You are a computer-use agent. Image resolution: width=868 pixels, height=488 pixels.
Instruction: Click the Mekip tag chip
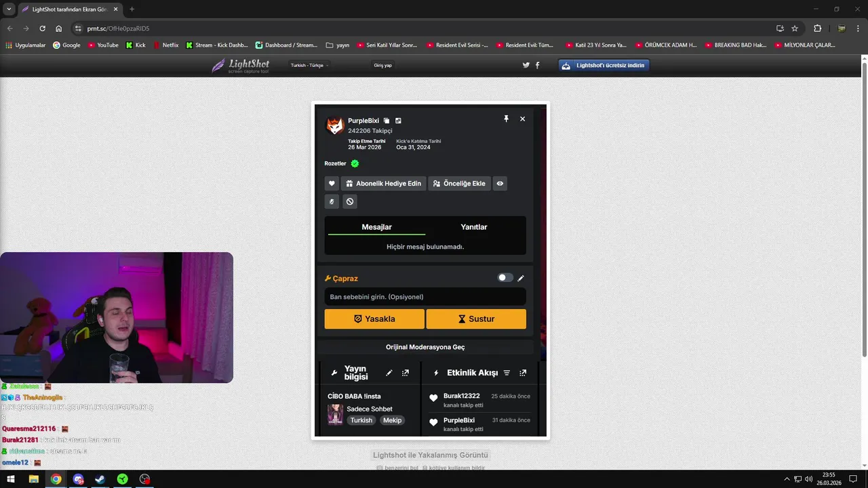point(392,420)
